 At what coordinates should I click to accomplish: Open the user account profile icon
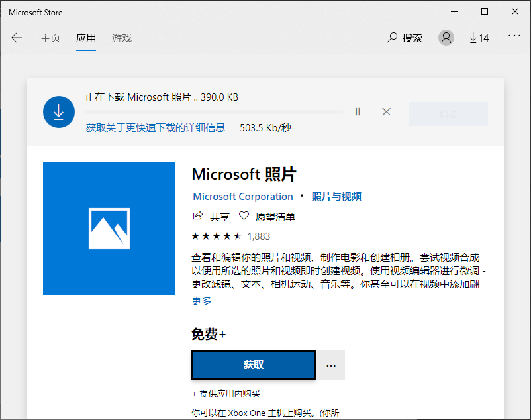(446, 38)
